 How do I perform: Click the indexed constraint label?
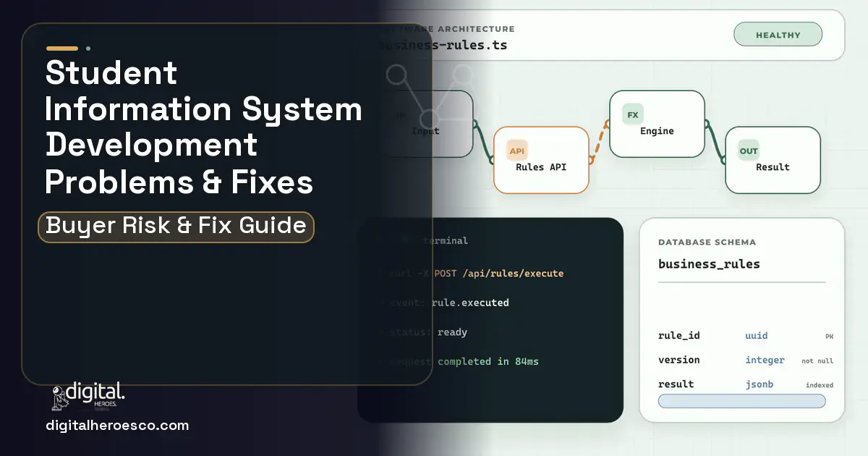(x=820, y=385)
